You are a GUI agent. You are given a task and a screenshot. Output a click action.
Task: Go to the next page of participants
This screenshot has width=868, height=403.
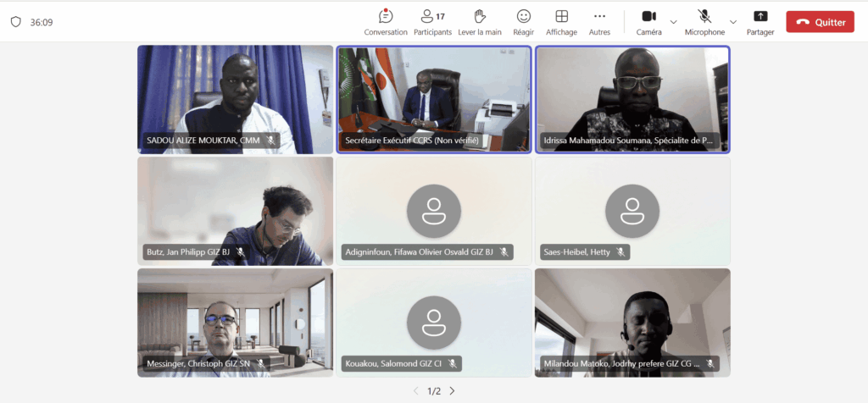tap(452, 391)
